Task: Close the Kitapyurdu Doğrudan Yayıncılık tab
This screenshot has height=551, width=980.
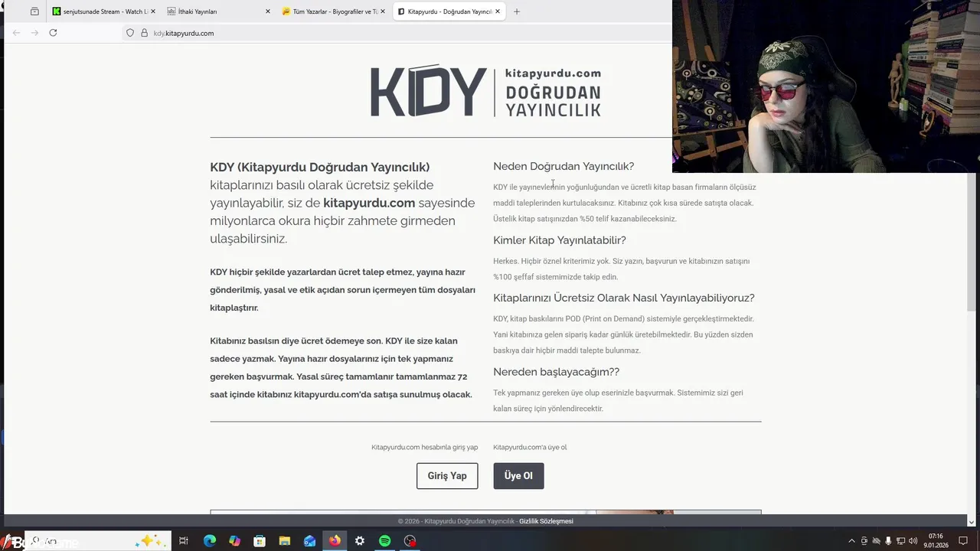Action: click(x=498, y=11)
